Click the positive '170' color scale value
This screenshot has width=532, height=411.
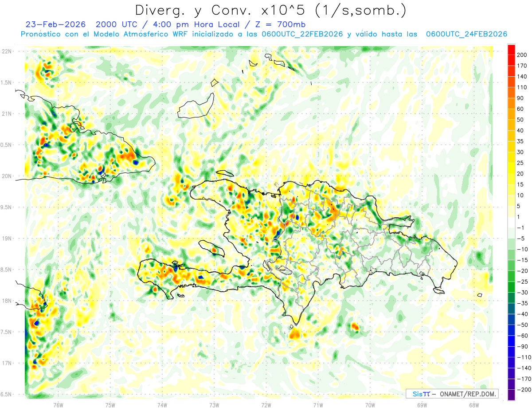pos(522,66)
